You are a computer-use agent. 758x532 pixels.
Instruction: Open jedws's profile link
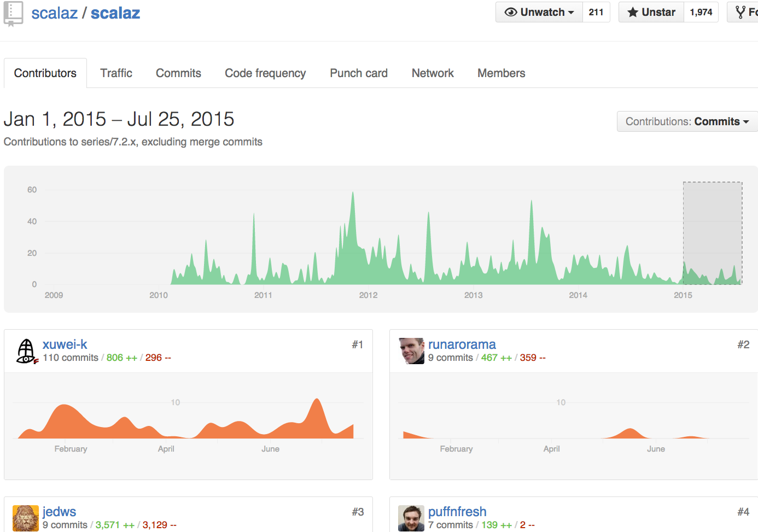(59, 512)
